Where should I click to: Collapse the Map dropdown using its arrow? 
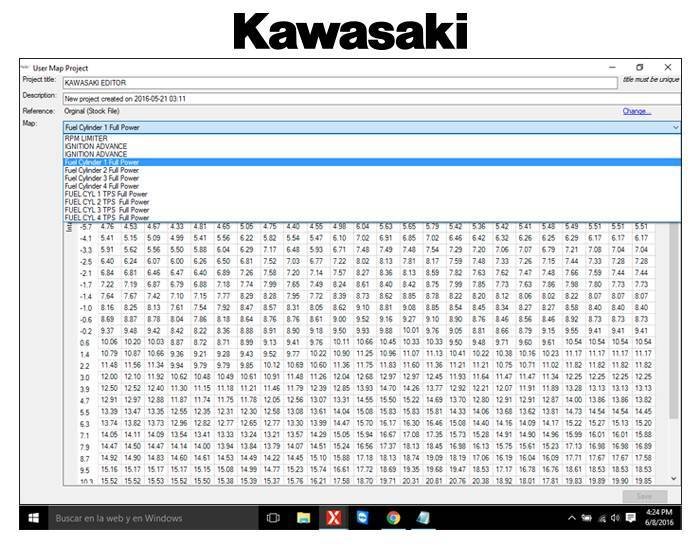click(676, 127)
